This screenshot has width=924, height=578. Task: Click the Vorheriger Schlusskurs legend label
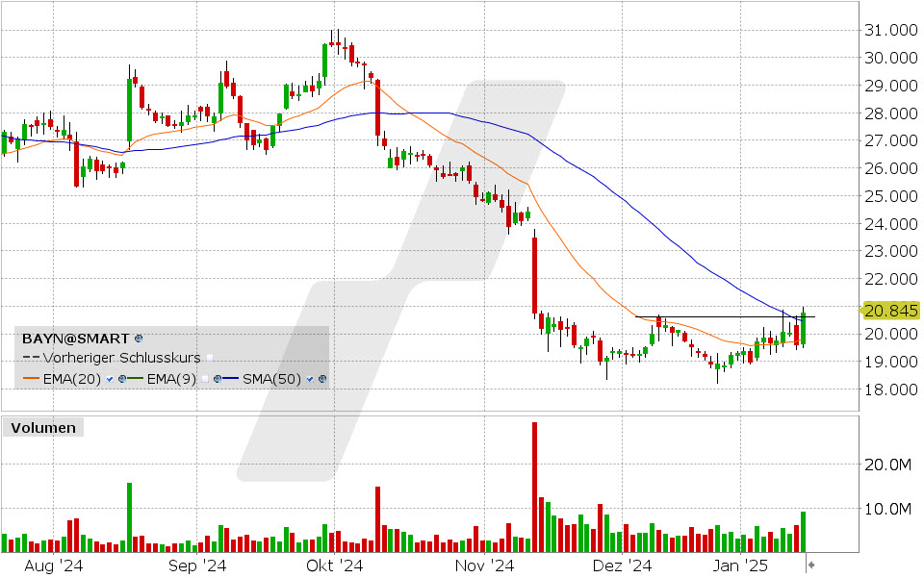[122, 358]
